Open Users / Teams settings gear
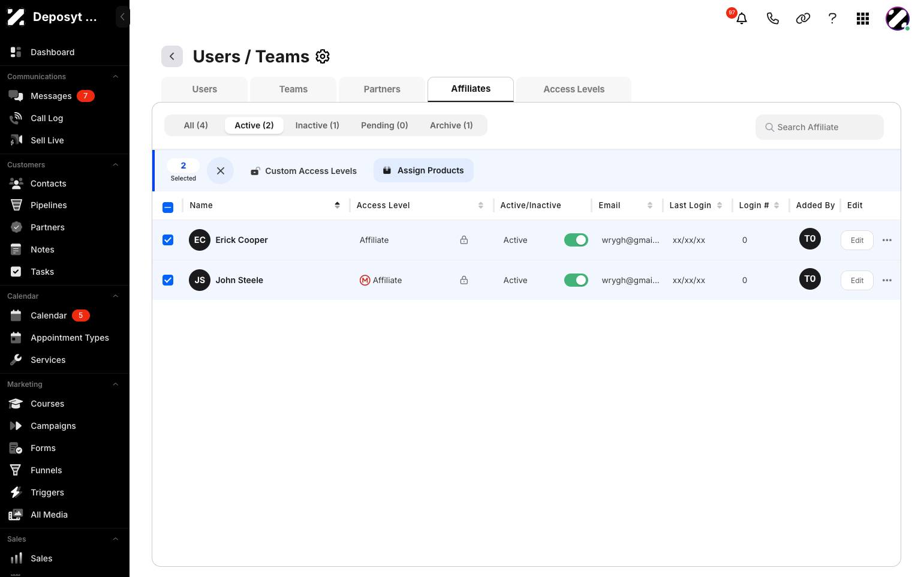The height and width of the screenshot is (577, 924). [x=323, y=56]
